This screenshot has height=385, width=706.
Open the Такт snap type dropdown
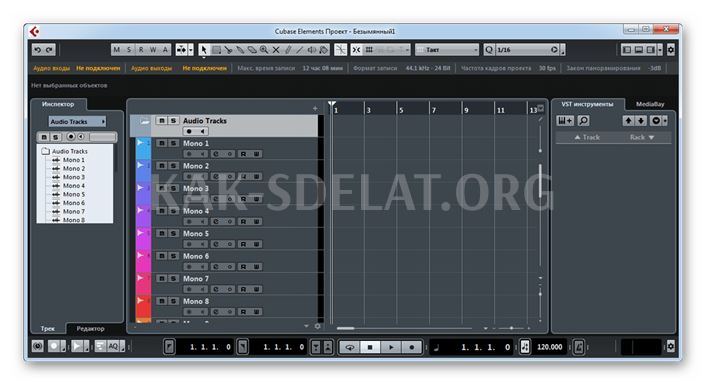[x=447, y=50]
